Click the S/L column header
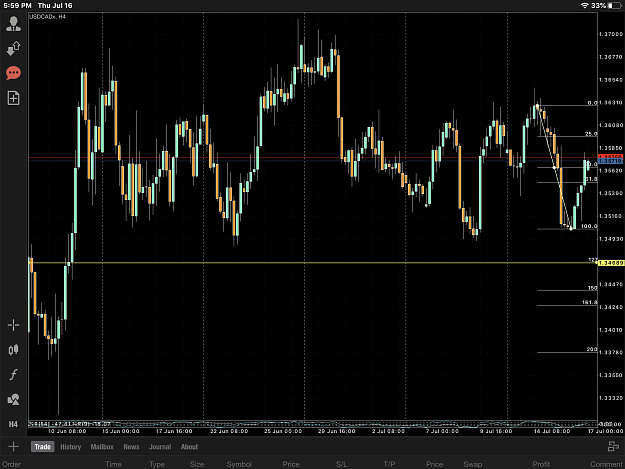The width and height of the screenshot is (625, 469). [342, 464]
